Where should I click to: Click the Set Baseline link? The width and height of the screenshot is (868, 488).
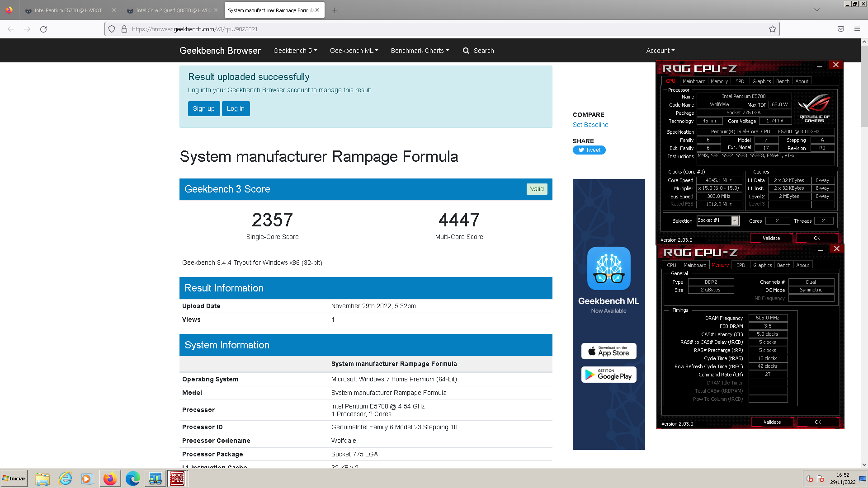pyautogui.click(x=590, y=125)
